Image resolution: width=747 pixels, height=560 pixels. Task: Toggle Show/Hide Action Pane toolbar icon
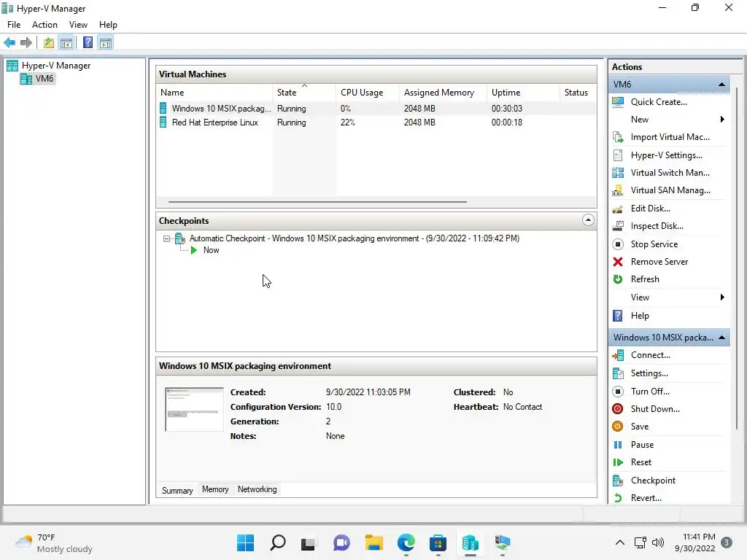[106, 43]
